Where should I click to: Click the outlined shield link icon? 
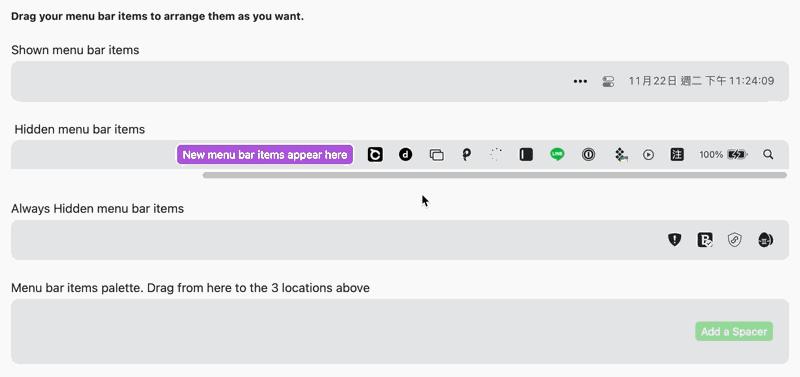click(734, 240)
